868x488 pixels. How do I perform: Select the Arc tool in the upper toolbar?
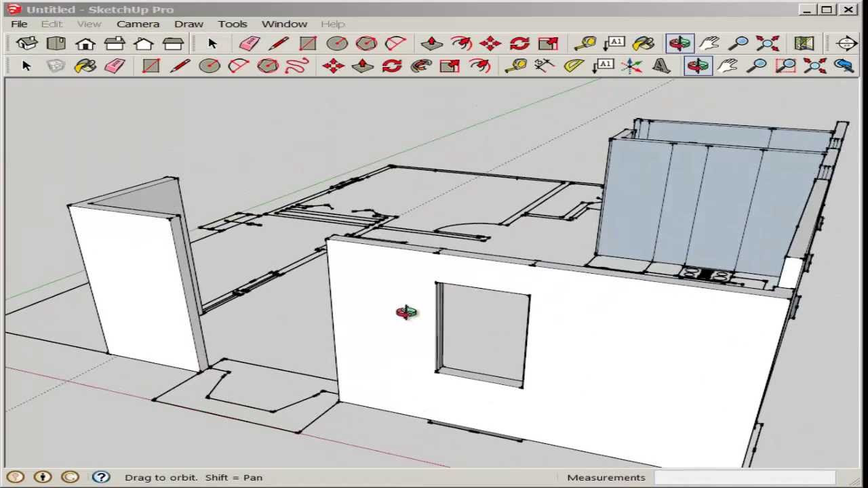click(395, 43)
